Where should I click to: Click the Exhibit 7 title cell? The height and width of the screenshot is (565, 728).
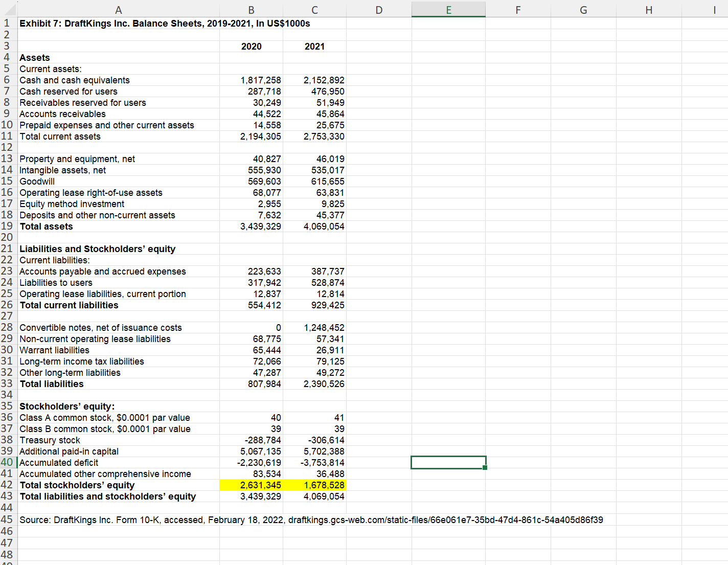165,24
